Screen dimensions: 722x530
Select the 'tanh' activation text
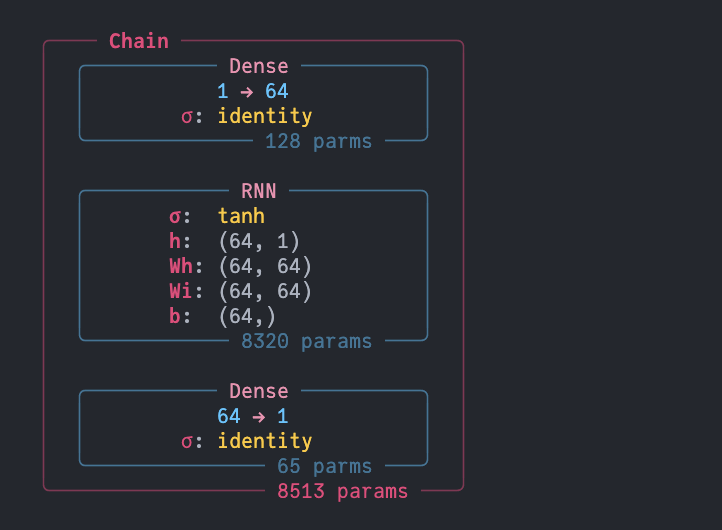point(241,216)
